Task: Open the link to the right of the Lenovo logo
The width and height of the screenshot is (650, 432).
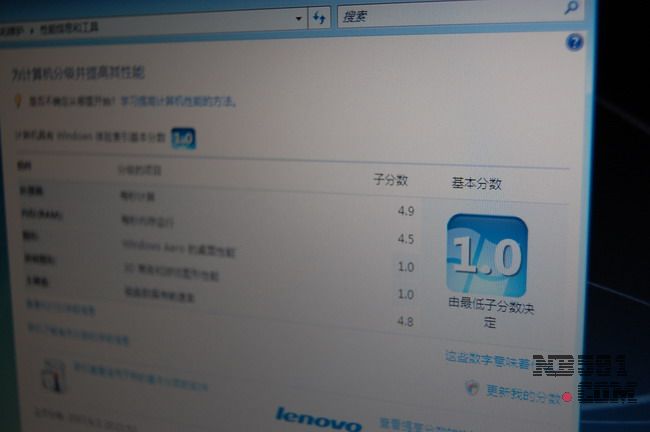Action: (x=420, y=424)
